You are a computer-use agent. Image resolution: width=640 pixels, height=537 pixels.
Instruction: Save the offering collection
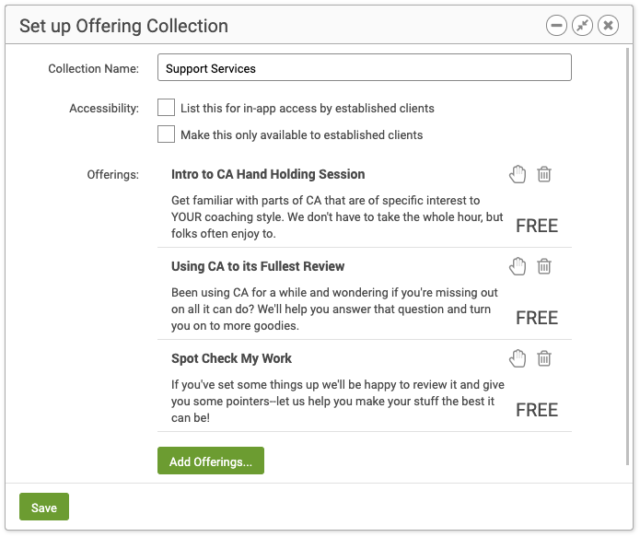point(44,507)
